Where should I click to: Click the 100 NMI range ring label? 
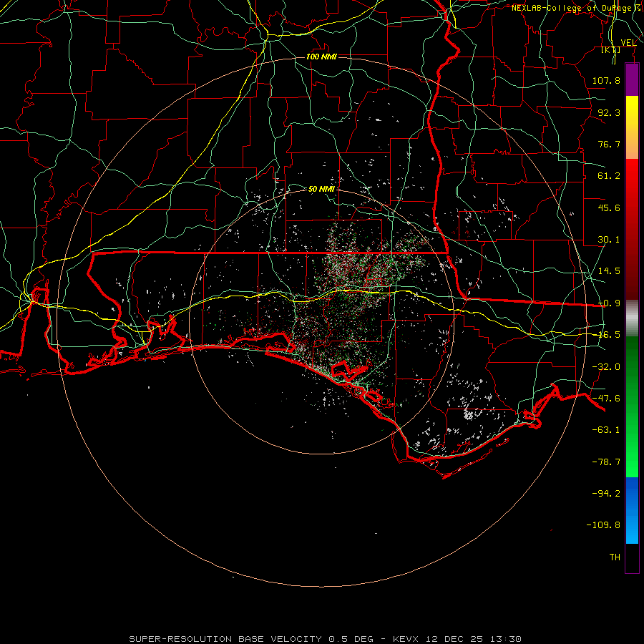[x=321, y=57]
